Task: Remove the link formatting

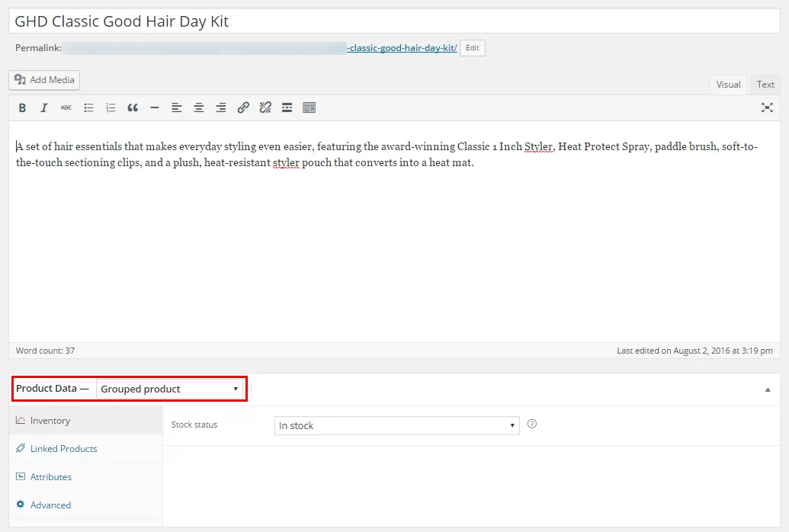Action: [265, 107]
